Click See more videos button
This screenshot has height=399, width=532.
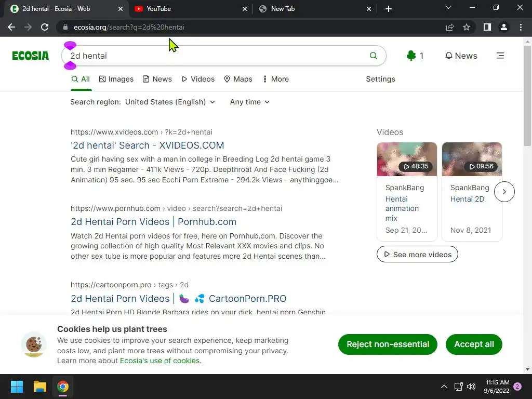[417, 255]
